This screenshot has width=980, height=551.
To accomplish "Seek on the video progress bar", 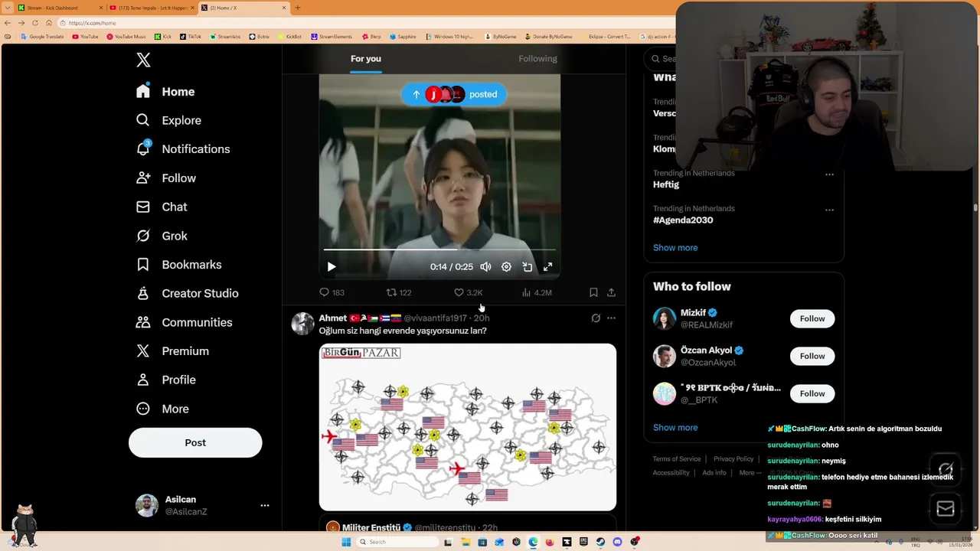I will (x=439, y=249).
